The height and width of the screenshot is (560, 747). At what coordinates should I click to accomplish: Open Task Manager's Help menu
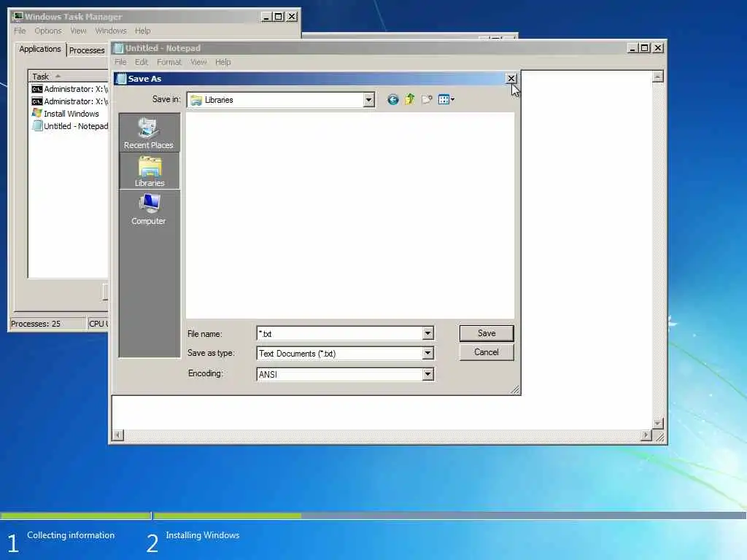142,31
